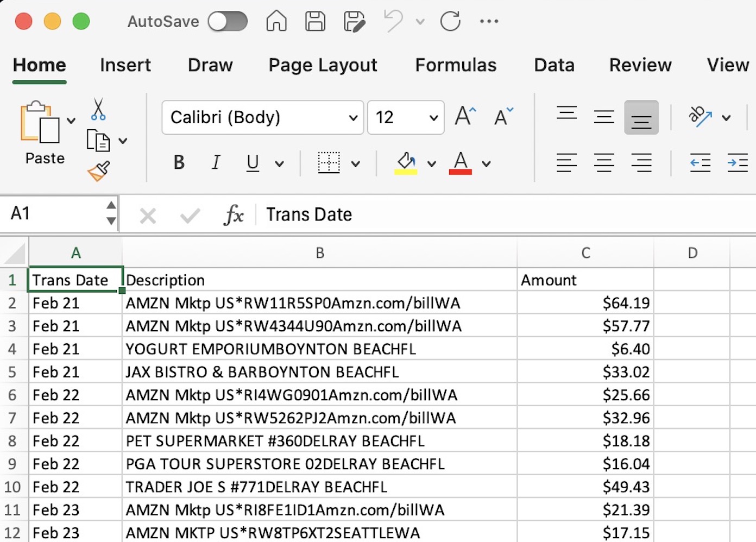Open the Formulas tab
Screen dimensions: 756x542
click(456, 65)
